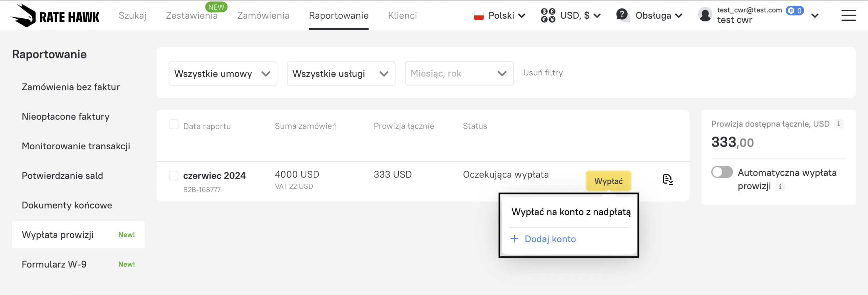Check the czerwiec 2024 row checkbox
Viewport: 868px width, 295px height.
[x=174, y=176]
